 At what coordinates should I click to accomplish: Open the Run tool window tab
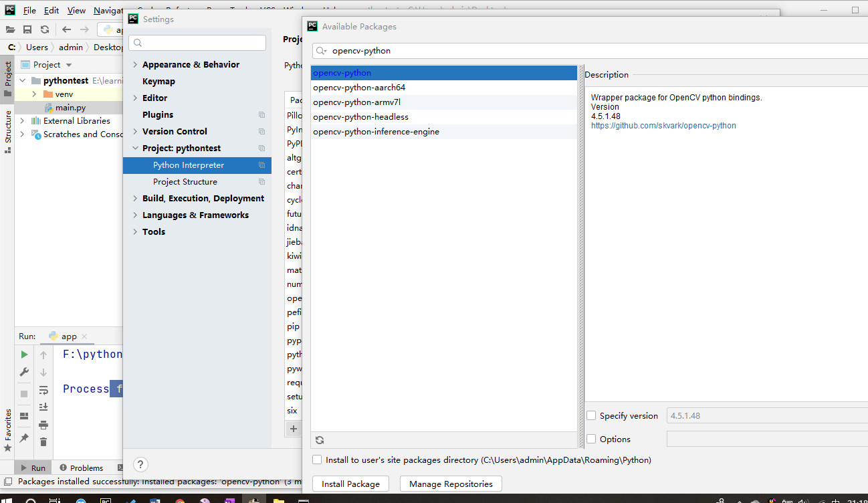(x=33, y=468)
